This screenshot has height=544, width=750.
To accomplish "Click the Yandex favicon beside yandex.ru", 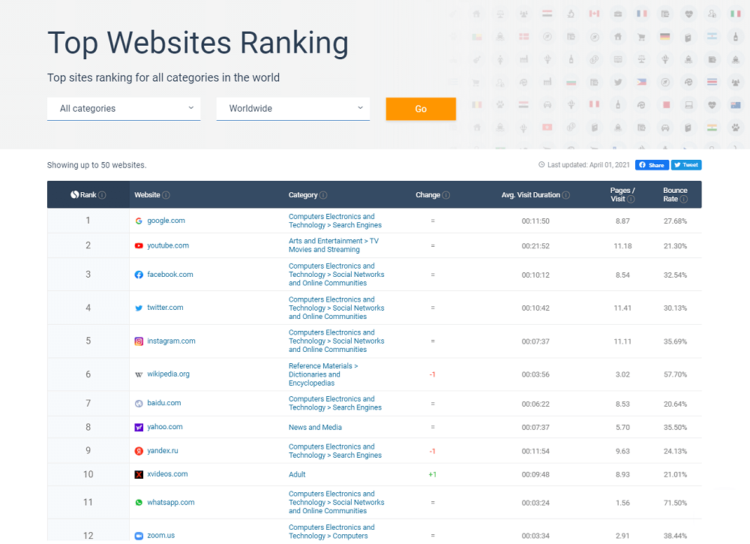I will click(139, 451).
